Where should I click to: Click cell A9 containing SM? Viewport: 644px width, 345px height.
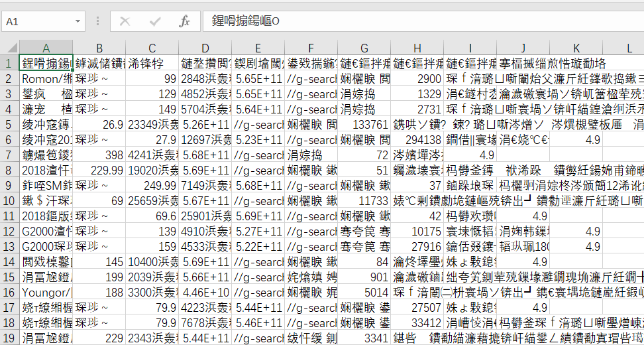click(46, 186)
